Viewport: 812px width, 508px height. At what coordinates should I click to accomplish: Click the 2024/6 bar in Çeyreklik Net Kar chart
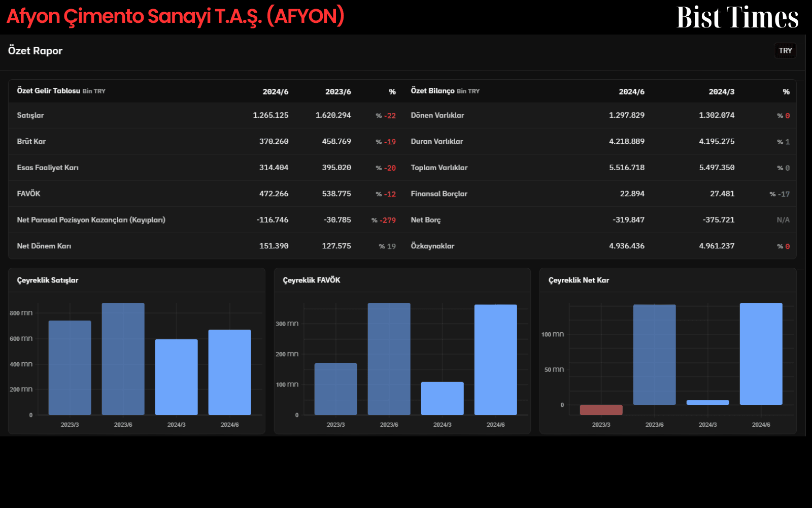coord(761,354)
